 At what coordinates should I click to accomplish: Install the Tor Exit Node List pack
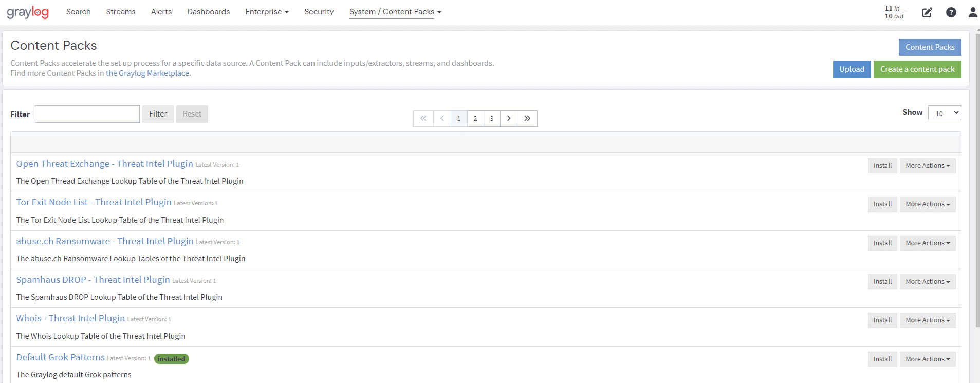tap(882, 204)
